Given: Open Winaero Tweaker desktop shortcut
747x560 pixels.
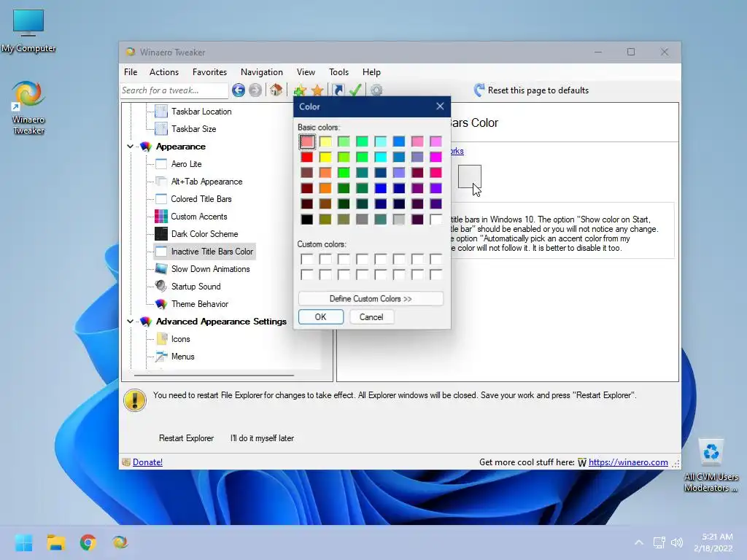Looking at the screenshot, I should 28,108.
